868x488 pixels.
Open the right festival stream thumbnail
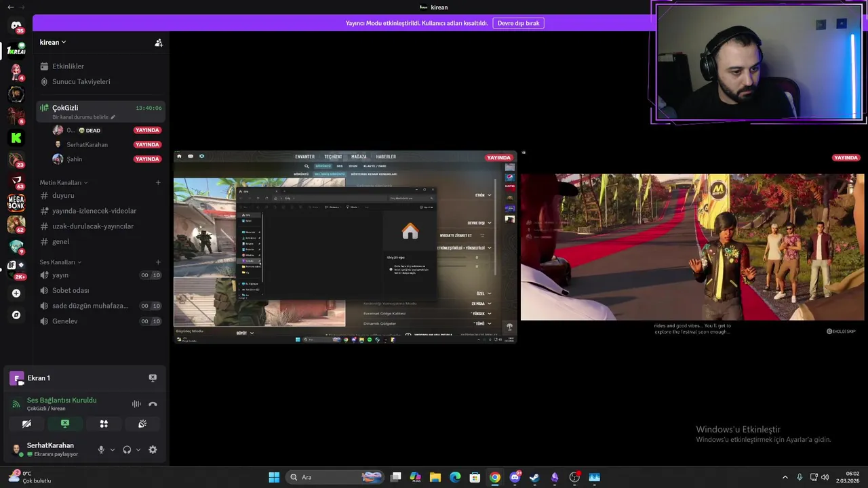(692, 247)
